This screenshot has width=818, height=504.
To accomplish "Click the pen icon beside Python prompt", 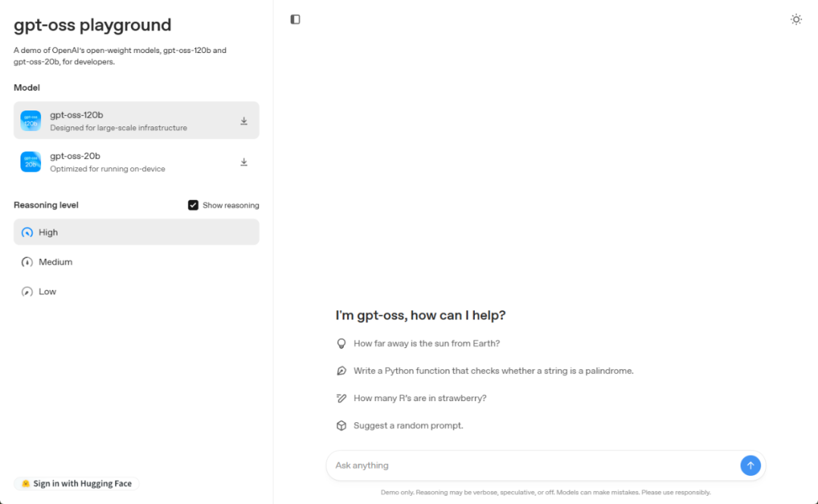I will coord(341,371).
